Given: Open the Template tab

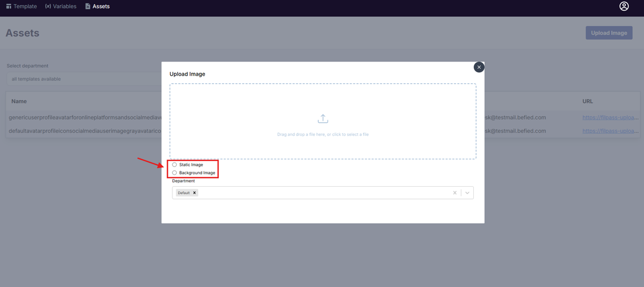Looking at the screenshot, I should click(21, 6).
